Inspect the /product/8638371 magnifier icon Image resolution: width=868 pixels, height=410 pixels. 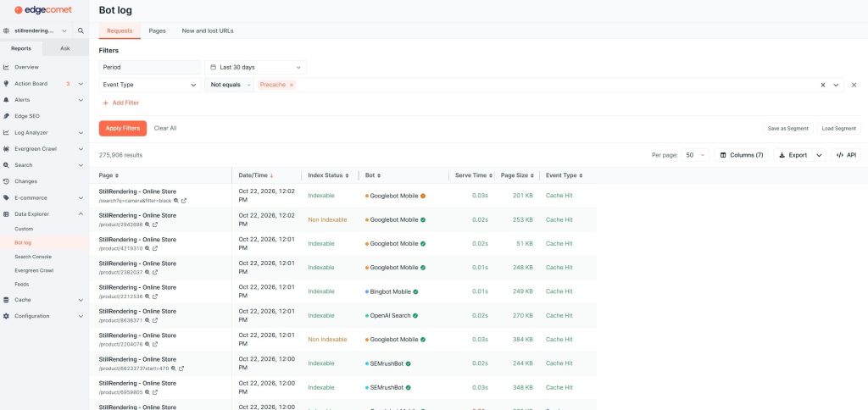147,320
